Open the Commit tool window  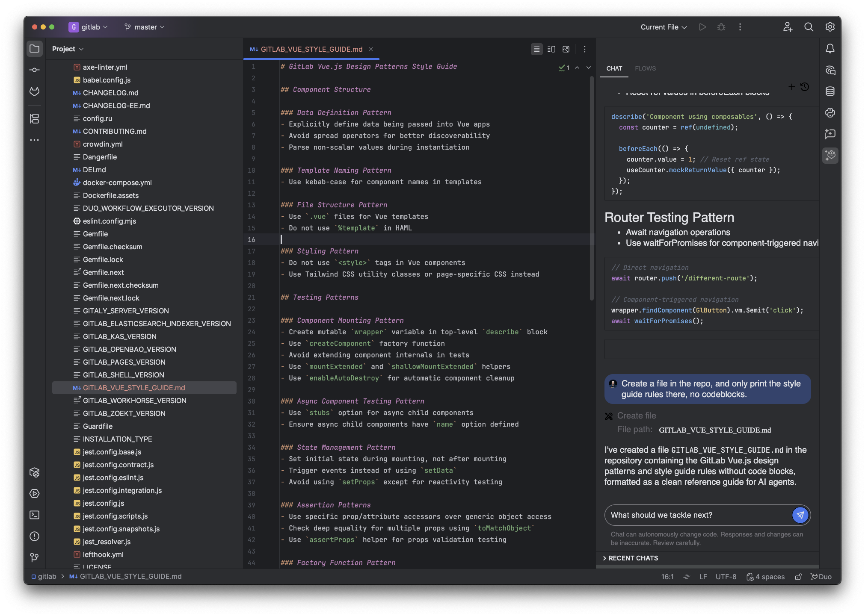(x=35, y=70)
